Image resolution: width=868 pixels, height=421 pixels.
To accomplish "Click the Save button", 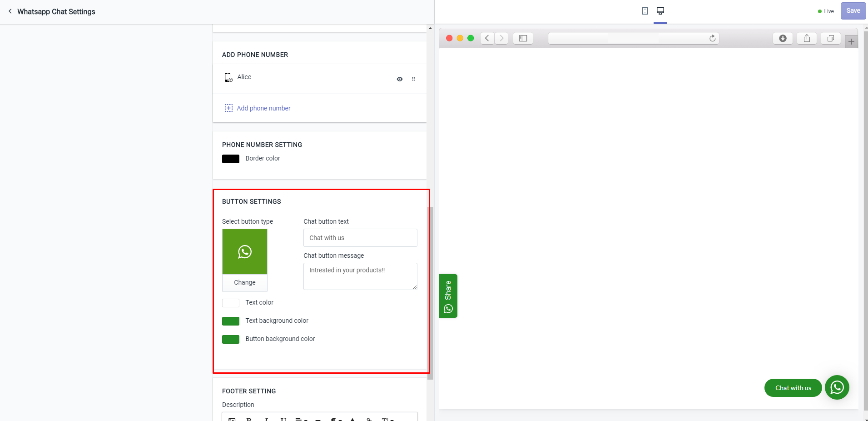I will [x=853, y=11].
